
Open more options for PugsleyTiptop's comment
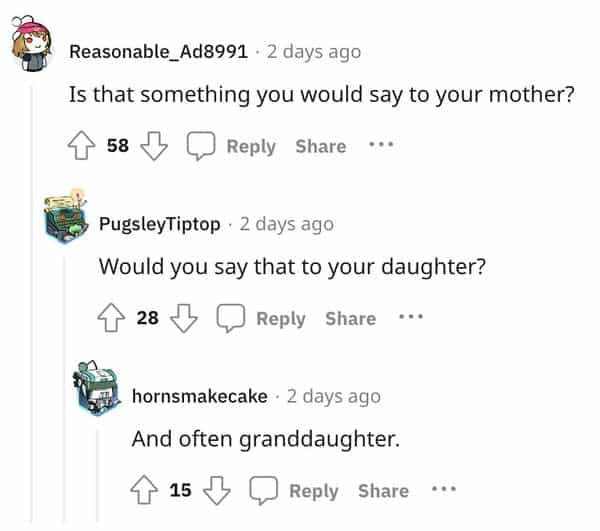tap(411, 317)
